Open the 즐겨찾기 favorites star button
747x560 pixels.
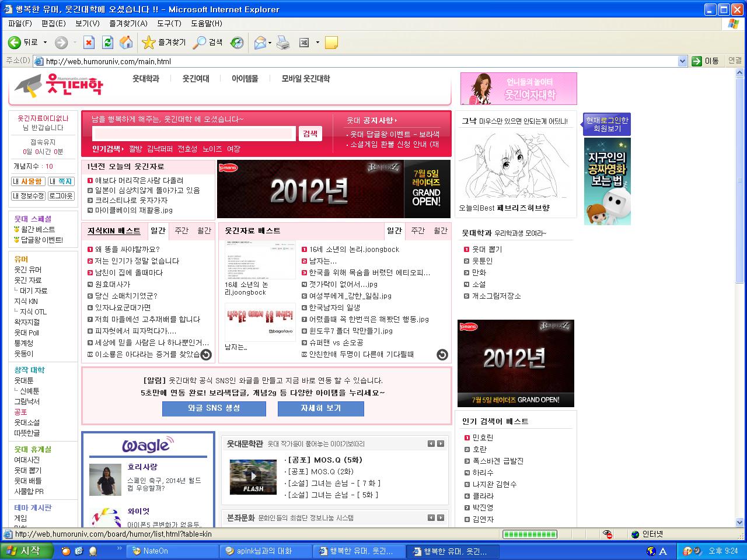click(x=165, y=43)
